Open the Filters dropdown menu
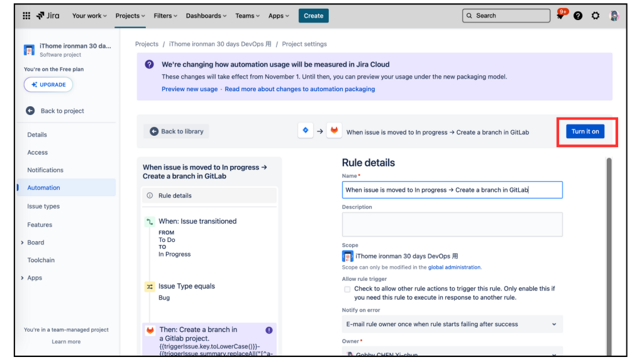The image size is (644, 362). [165, 16]
